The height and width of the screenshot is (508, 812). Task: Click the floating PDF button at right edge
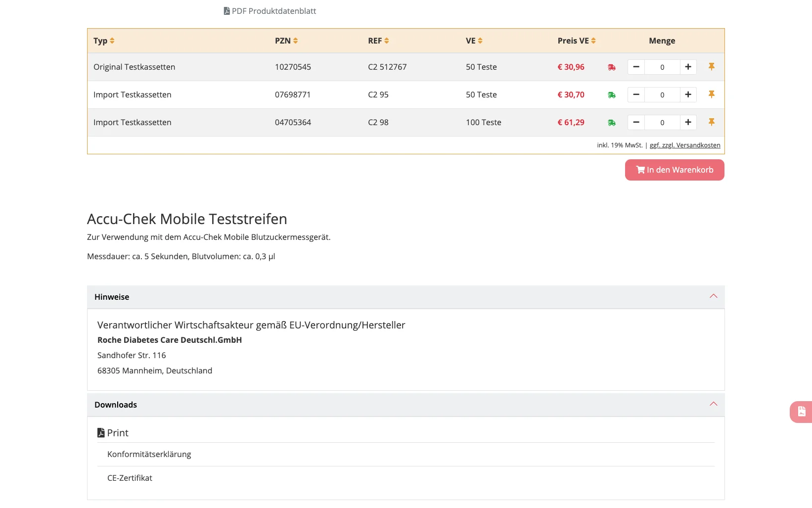[x=801, y=412]
